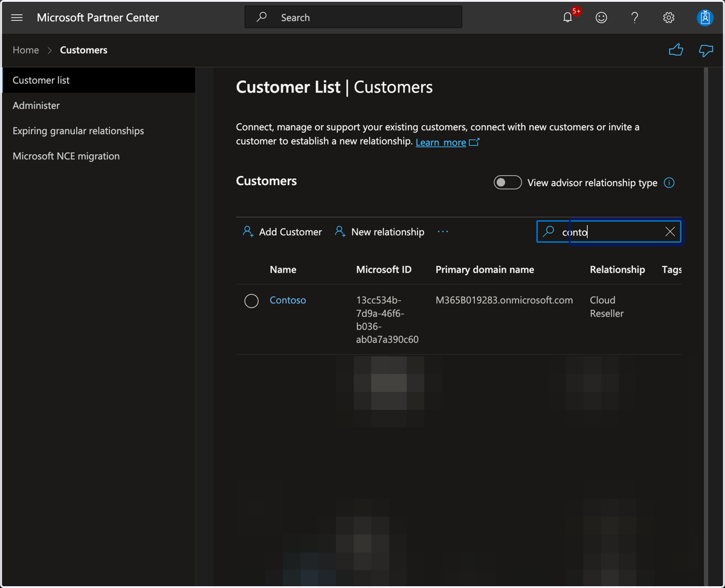Open the Learn more link

click(447, 142)
